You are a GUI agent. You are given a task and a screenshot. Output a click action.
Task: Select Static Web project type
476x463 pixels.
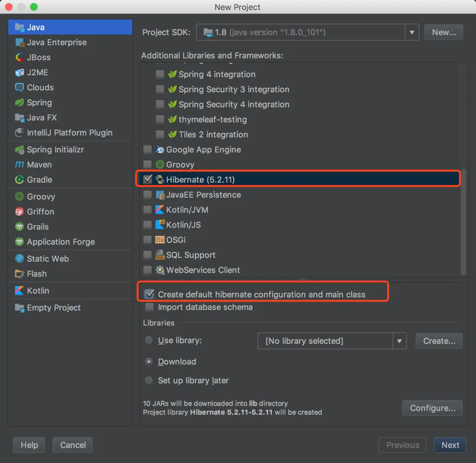point(70,258)
